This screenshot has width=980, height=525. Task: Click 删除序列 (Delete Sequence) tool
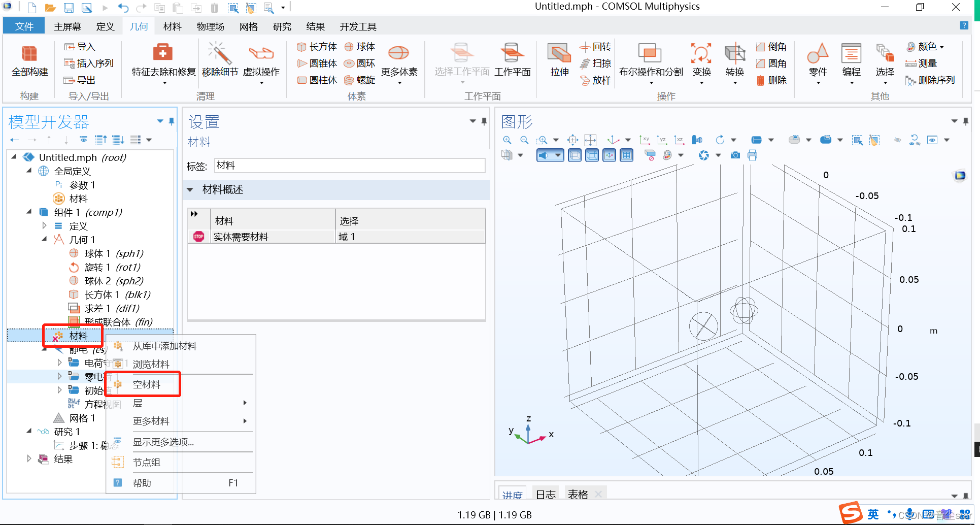930,80
